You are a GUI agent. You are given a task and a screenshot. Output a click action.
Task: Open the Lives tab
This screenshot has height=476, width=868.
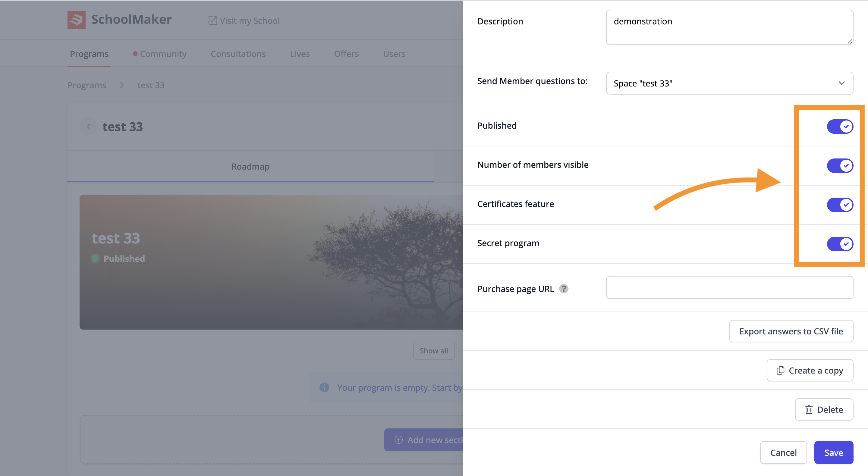tap(300, 54)
